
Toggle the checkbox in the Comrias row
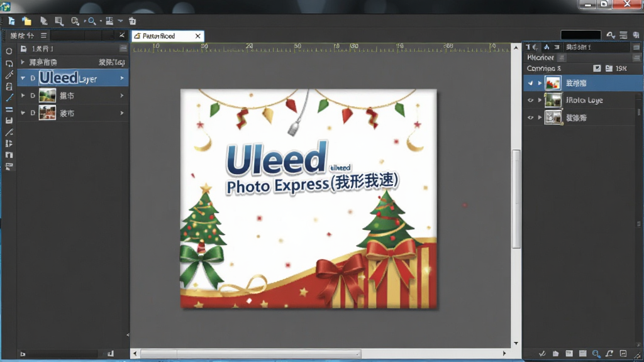(597, 68)
